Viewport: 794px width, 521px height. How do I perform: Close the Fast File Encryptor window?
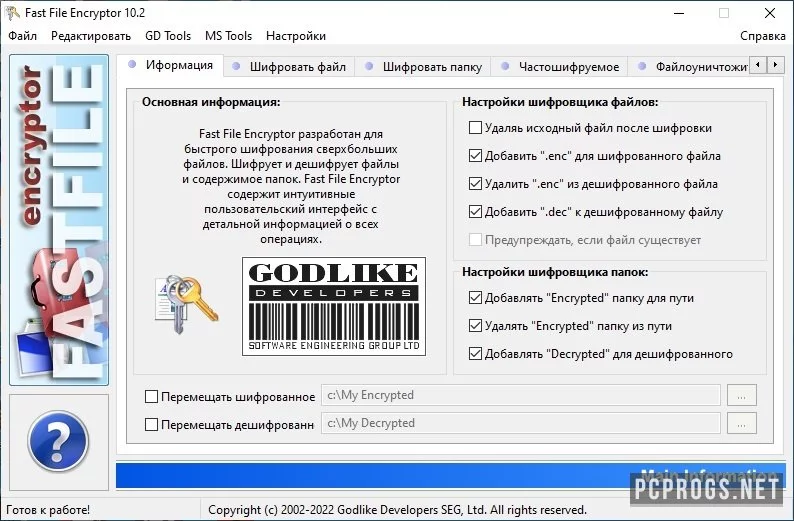(x=770, y=13)
